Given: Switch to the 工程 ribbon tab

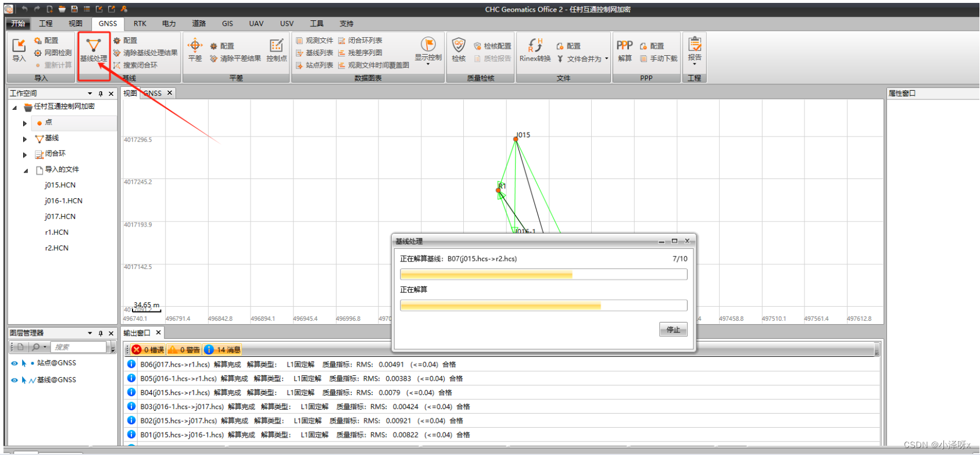Looking at the screenshot, I should pyautogui.click(x=46, y=23).
